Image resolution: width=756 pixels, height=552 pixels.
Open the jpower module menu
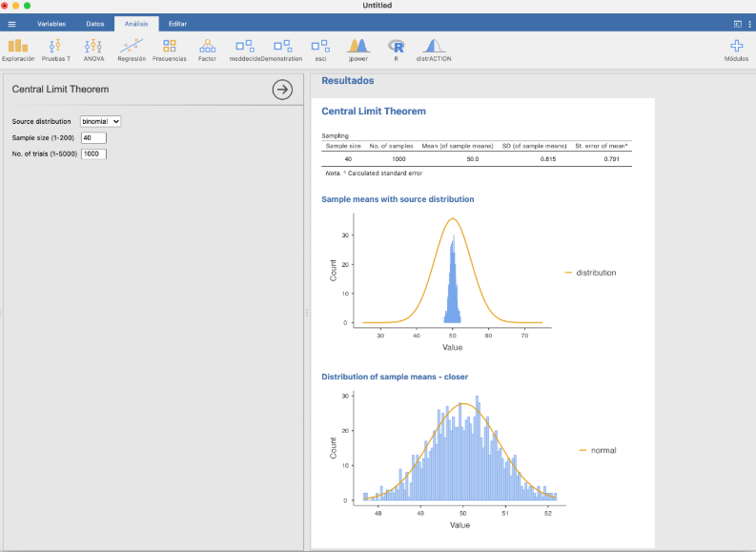click(x=358, y=51)
